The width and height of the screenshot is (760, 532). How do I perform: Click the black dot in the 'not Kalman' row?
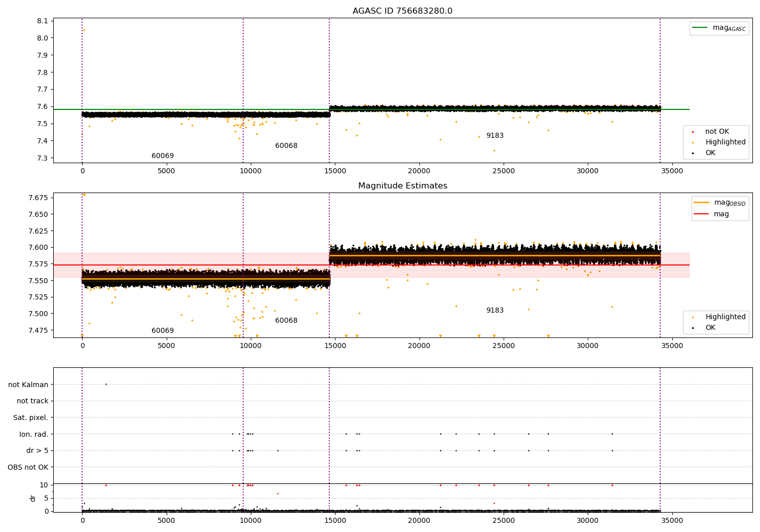click(x=106, y=384)
